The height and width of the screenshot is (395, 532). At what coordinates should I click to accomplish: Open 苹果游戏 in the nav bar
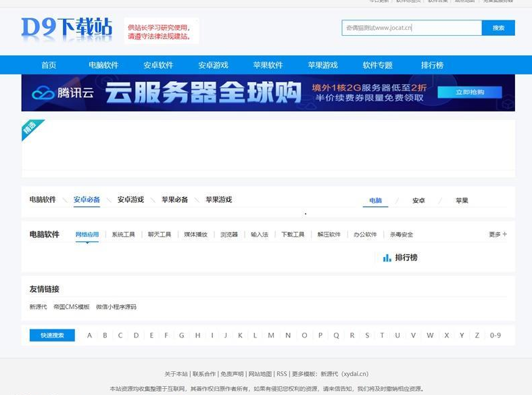[323, 65]
